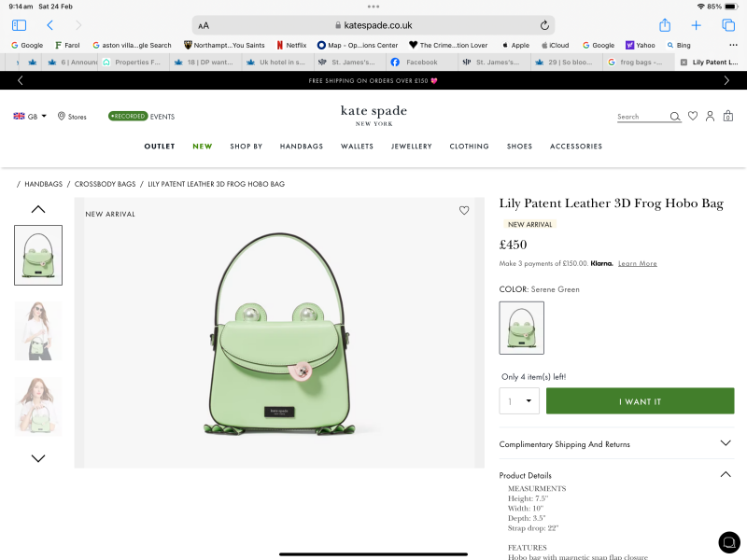747x560 pixels.
Task: Go to the OUTLET menu item
Action: point(160,147)
